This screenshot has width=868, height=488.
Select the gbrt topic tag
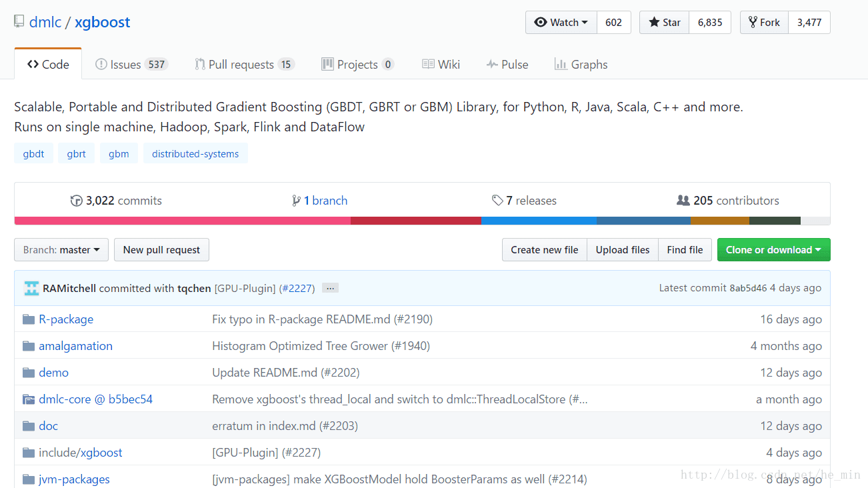[x=76, y=153]
